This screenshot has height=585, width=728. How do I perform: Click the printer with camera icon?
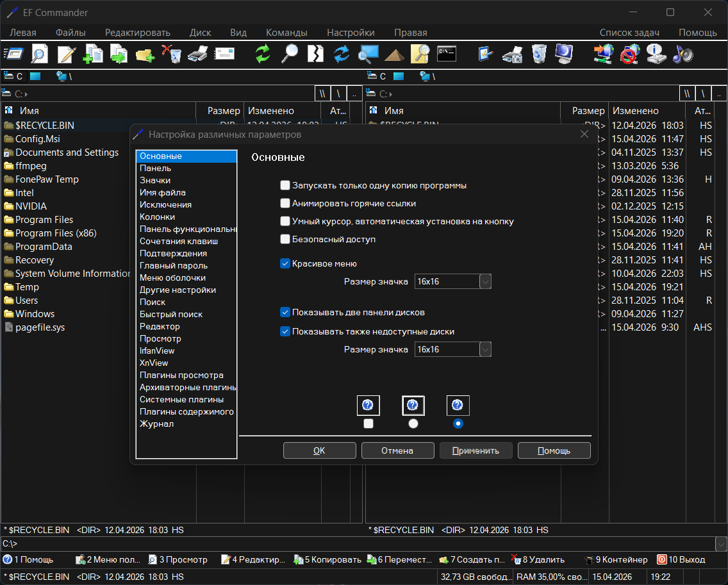click(512, 54)
